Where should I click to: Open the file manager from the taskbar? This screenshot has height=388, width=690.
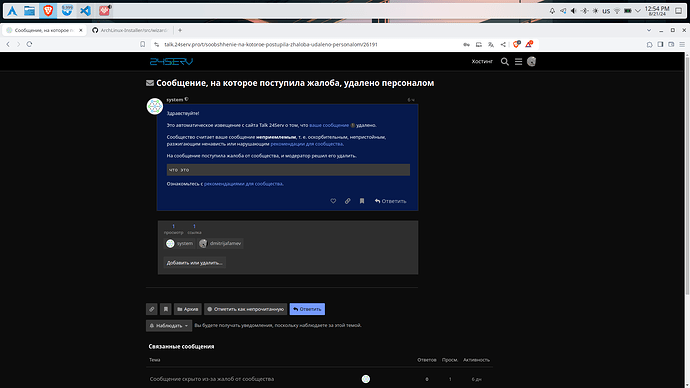point(29,11)
